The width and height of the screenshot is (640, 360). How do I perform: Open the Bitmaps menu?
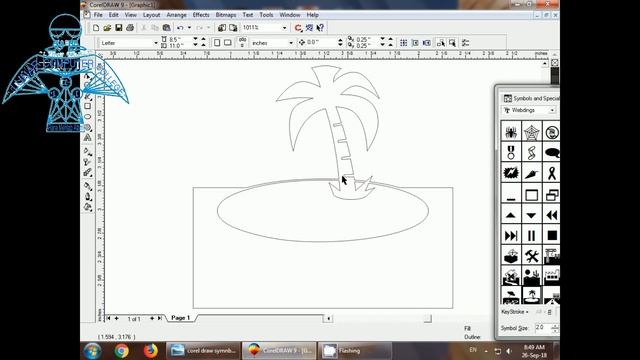pos(226,15)
